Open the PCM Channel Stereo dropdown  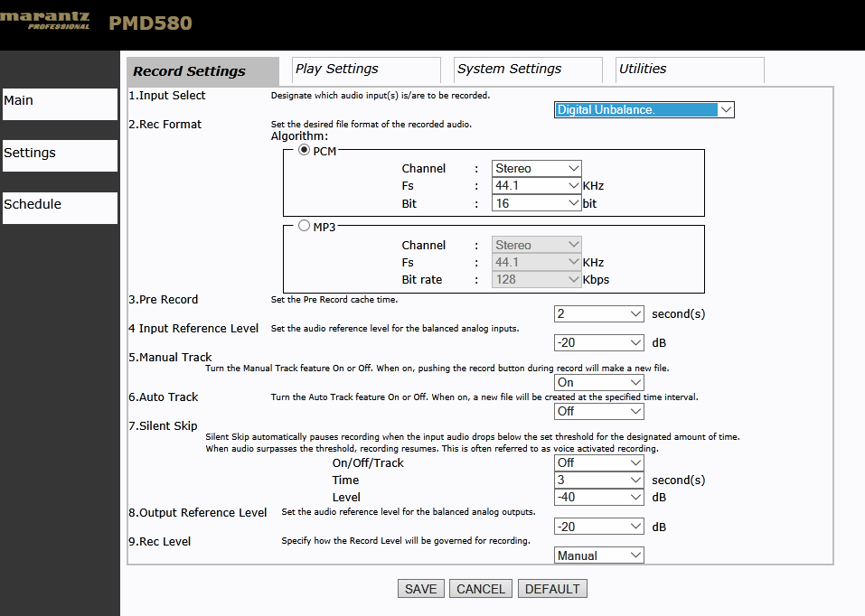pyautogui.click(x=536, y=168)
